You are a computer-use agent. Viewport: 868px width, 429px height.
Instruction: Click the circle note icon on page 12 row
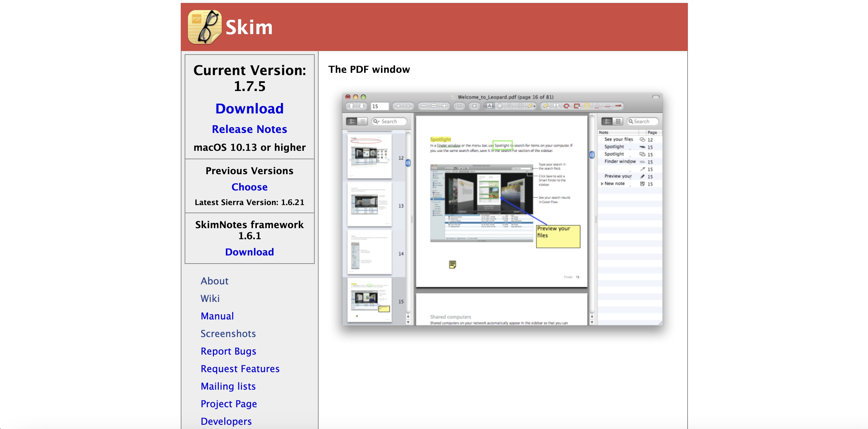pyautogui.click(x=642, y=140)
